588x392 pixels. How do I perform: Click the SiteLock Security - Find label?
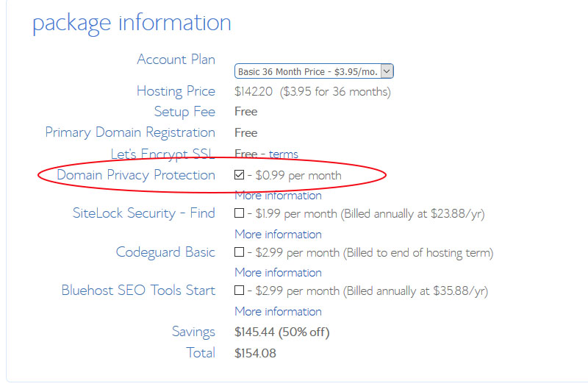(143, 213)
